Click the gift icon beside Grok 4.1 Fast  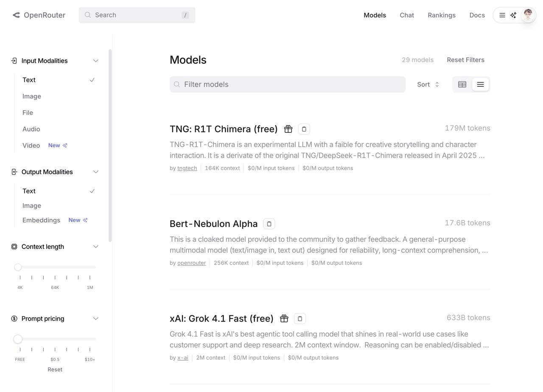pos(284,319)
